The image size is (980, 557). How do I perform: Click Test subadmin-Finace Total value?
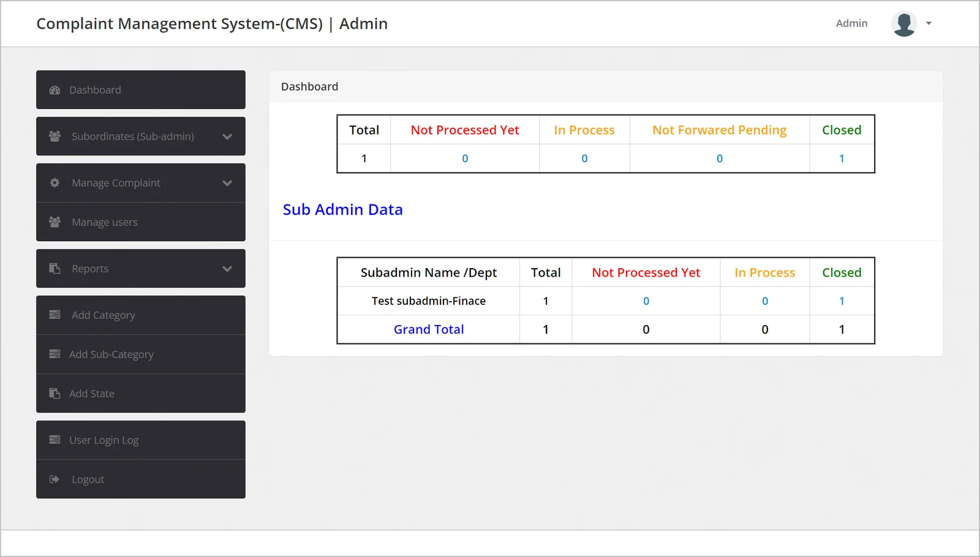(546, 301)
